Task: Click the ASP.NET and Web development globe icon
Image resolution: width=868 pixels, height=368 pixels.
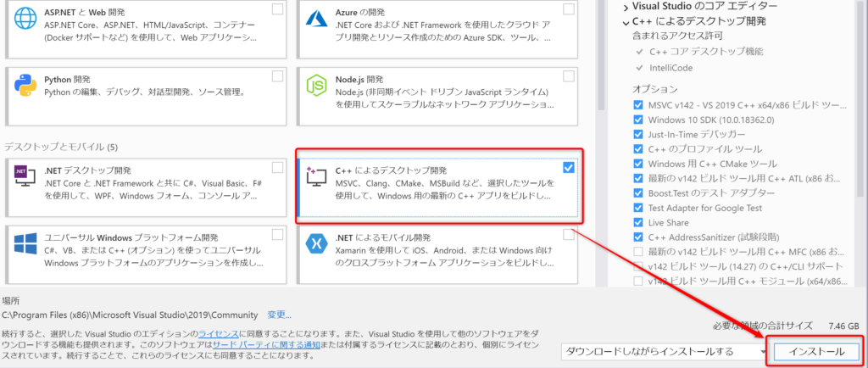Action: click(25, 20)
